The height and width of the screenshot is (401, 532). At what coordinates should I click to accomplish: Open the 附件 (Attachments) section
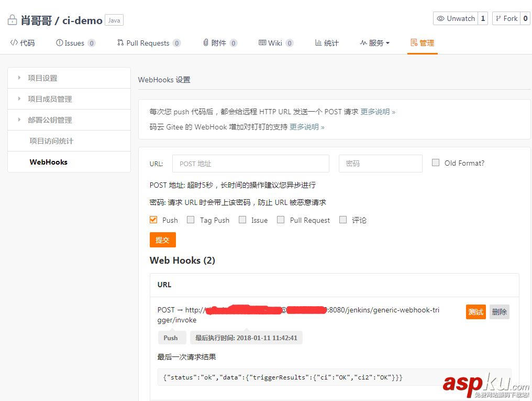coord(207,43)
